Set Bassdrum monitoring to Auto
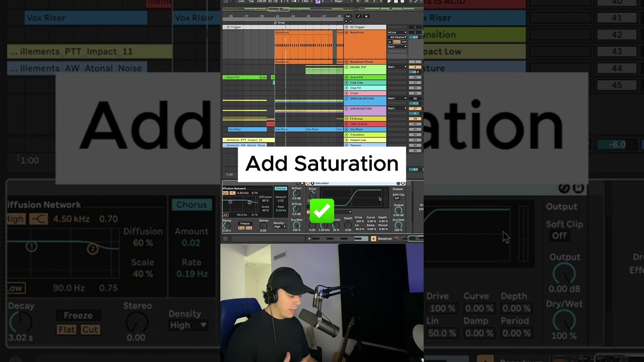644x362 pixels. coord(396,42)
